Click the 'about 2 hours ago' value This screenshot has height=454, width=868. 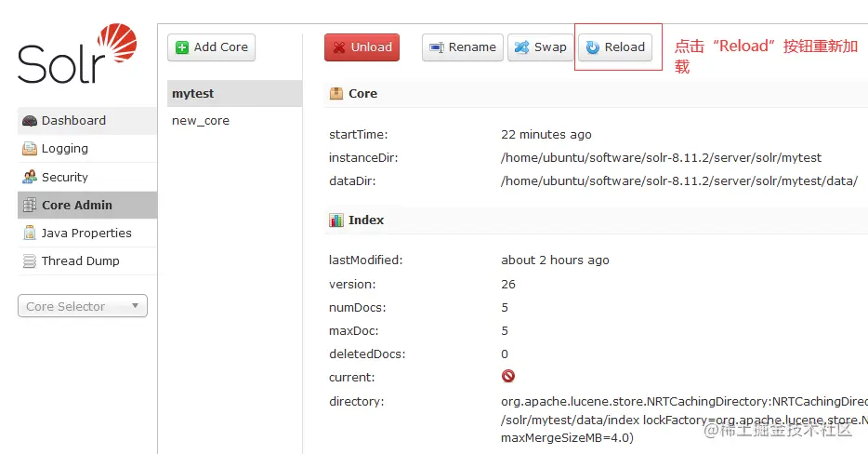[555, 260]
